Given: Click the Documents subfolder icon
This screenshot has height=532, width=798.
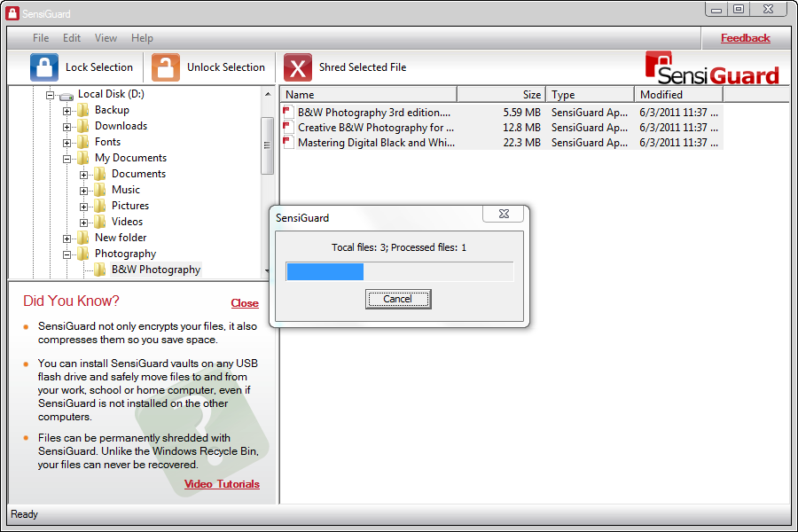Looking at the screenshot, I should [x=99, y=174].
